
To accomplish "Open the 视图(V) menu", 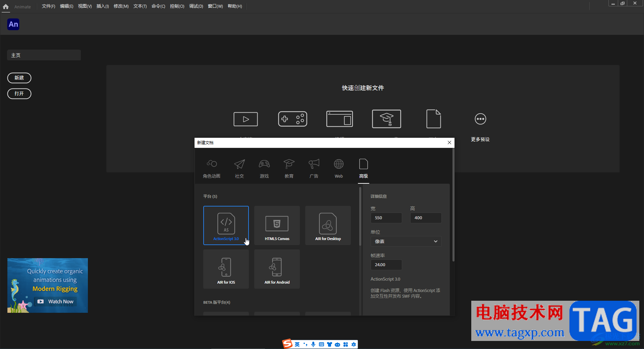I will [85, 6].
